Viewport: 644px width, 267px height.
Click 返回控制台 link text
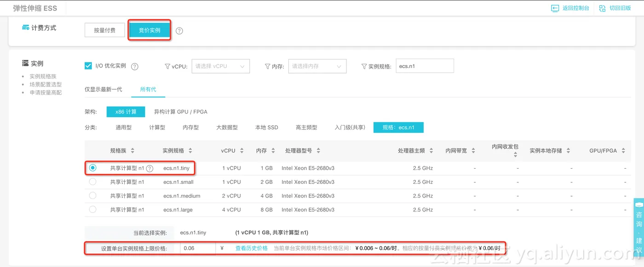(x=576, y=8)
